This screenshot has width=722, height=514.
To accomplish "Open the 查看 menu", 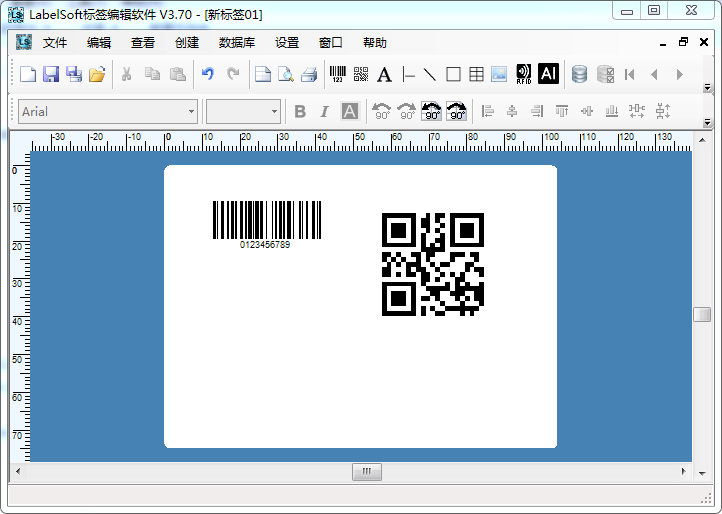I will [x=143, y=43].
